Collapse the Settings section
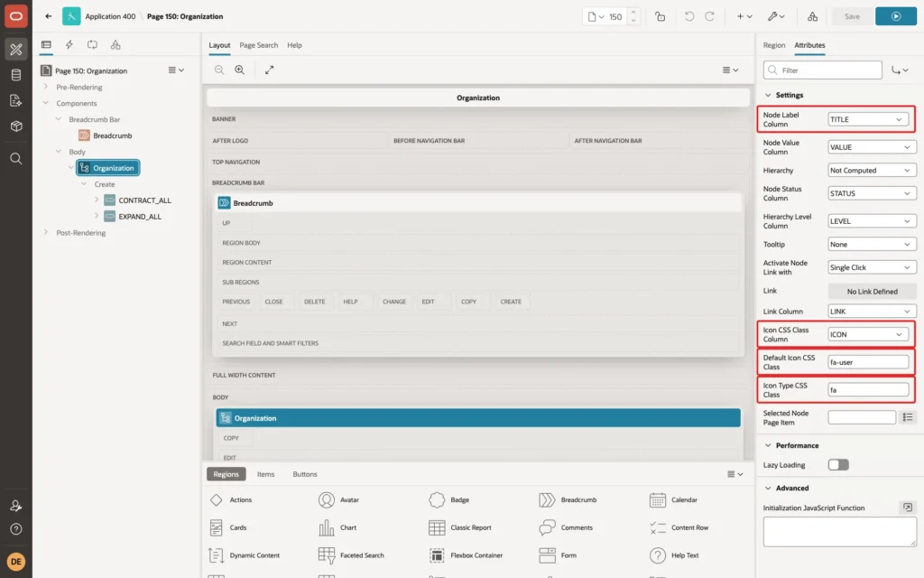 click(x=768, y=95)
